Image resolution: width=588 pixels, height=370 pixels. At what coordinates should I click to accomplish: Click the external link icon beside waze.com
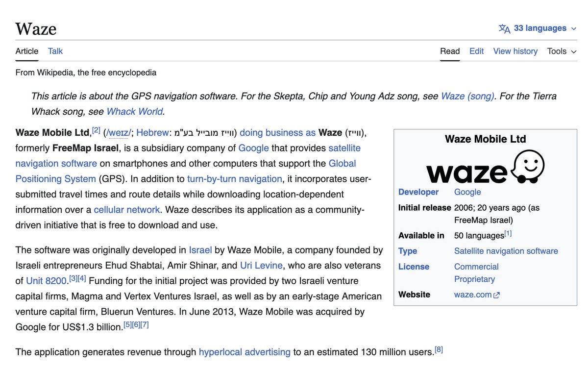pyautogui.click(x=497, y=295)
